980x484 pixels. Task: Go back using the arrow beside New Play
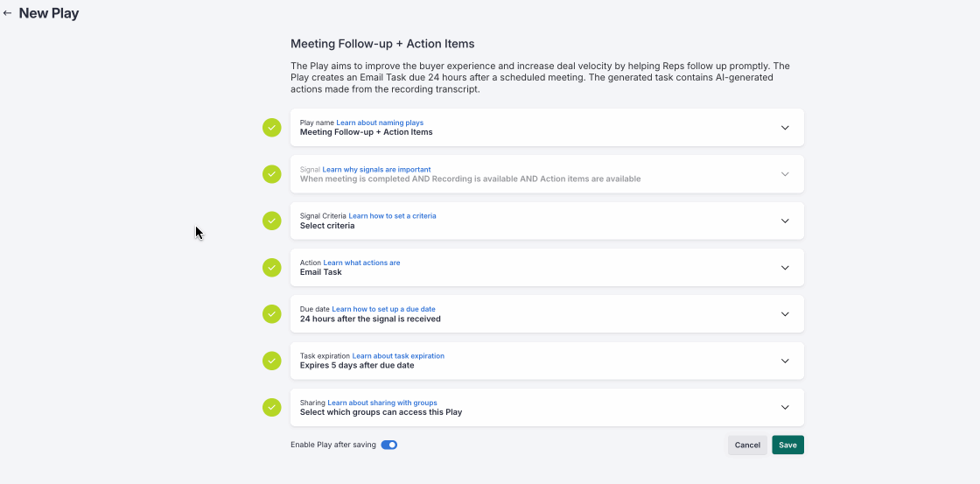coord(8,13)
